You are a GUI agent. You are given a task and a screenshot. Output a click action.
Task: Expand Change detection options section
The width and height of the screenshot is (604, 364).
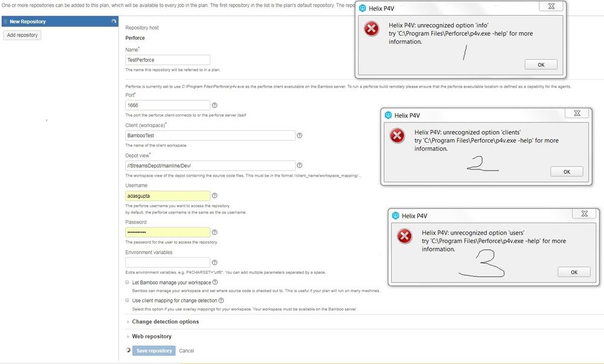click(165, 322)
